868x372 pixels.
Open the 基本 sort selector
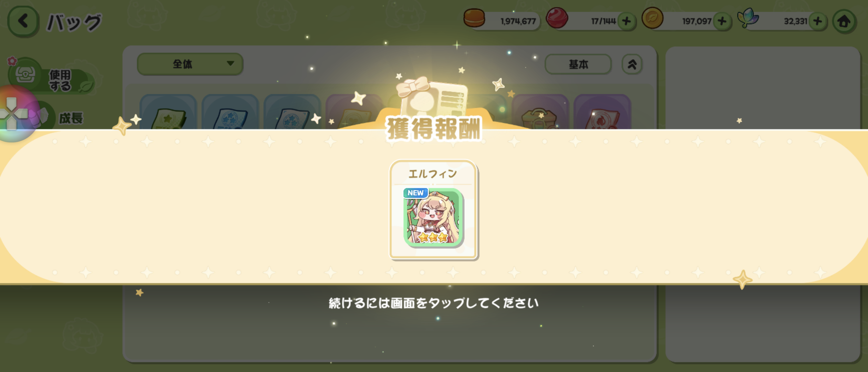point(578,64)
